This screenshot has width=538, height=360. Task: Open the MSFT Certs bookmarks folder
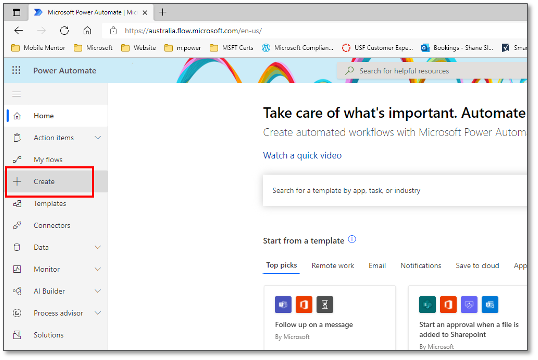pos(232,48)
